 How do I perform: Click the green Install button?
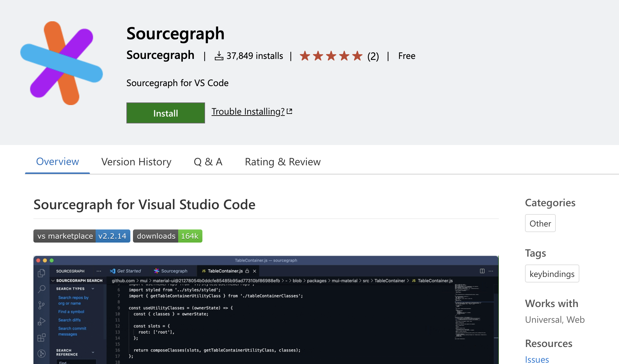click(166, 113)
